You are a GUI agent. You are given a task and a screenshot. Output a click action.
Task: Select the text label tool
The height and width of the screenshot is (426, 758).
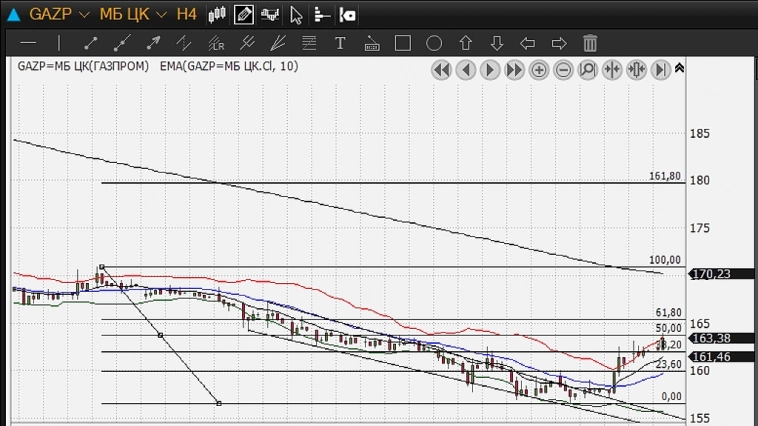click(x=340, y=43)
